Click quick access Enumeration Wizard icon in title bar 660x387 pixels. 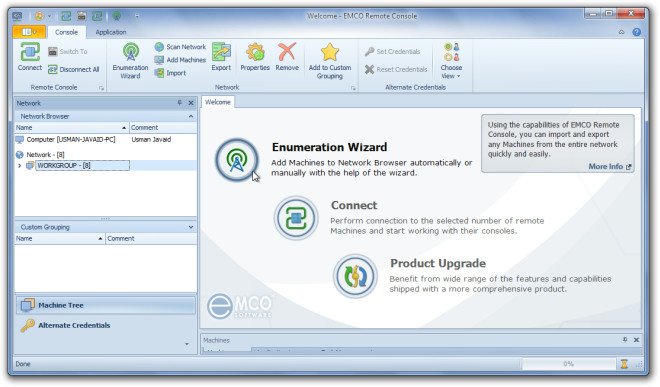pos(117,16)
